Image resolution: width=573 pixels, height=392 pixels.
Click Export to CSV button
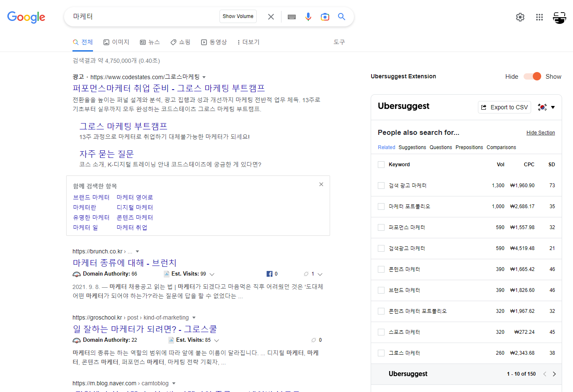[504, 107]
